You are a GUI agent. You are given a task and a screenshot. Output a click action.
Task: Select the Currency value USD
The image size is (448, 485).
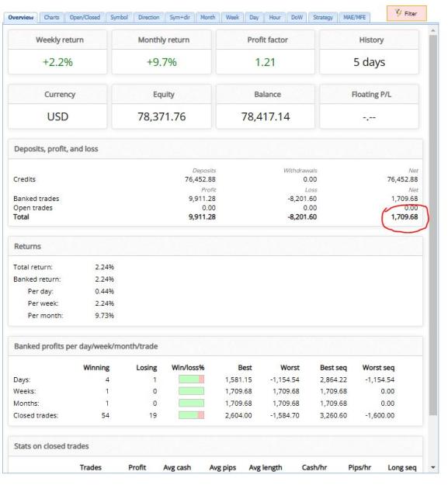coord(57,116)
